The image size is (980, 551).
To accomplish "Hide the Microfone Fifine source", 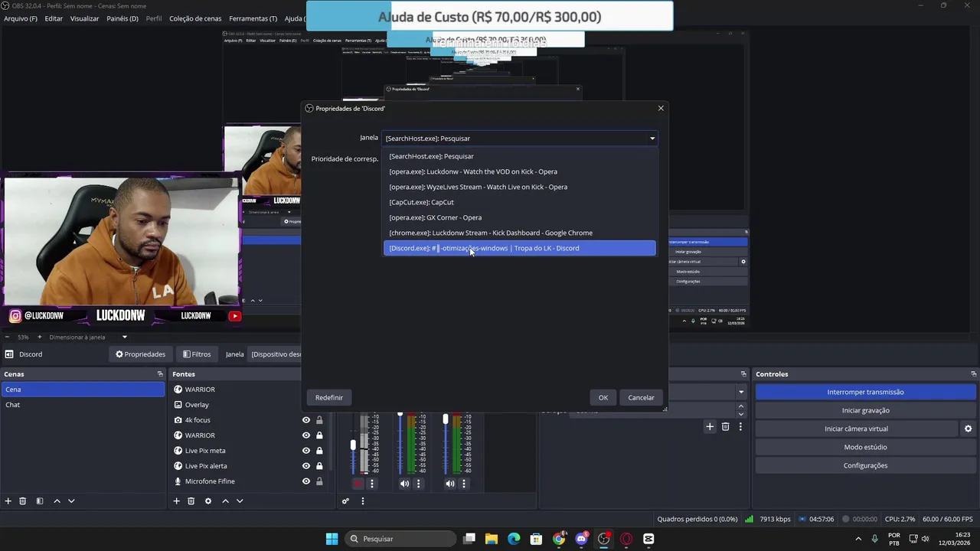I will (x=306, y=481).
